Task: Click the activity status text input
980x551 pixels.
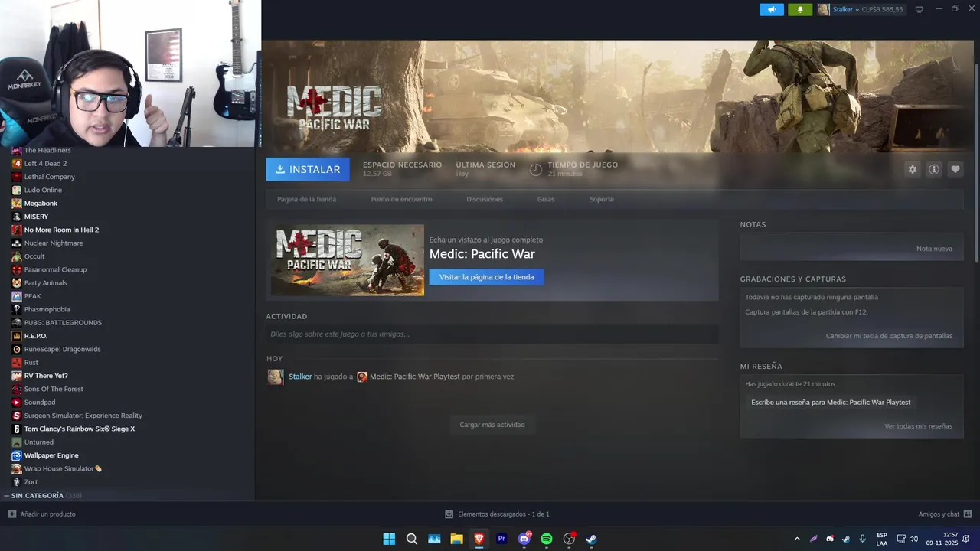Action: (x=492, y=334)
